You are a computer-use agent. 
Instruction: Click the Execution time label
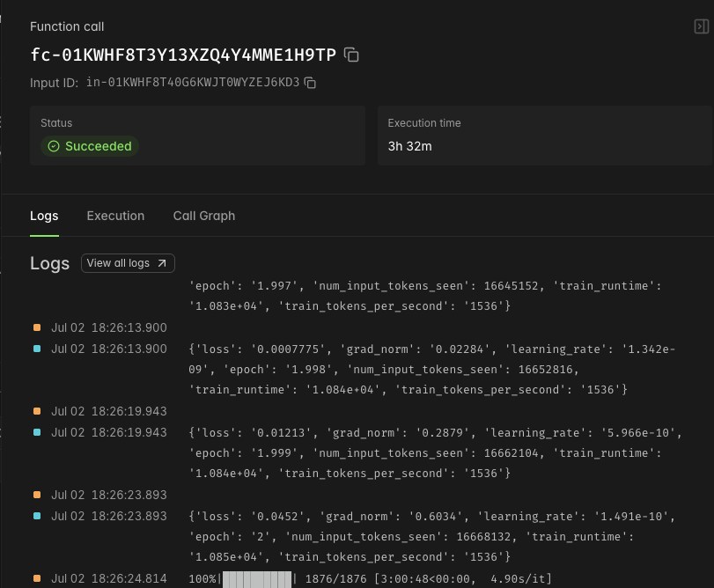(424, 123)
